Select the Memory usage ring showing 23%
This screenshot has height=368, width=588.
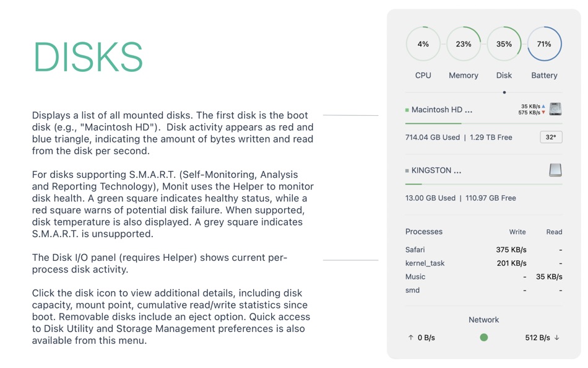click(464, 44)
